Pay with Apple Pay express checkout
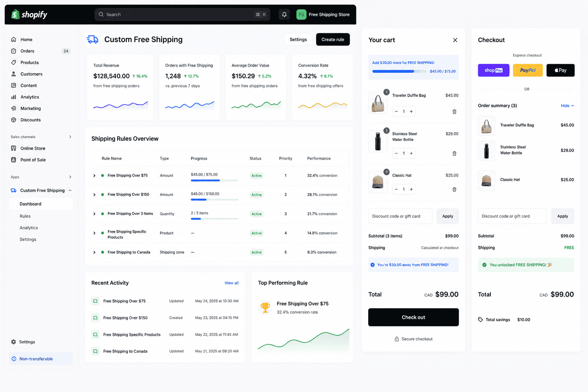The image size is (588, 392). point(560,70)
